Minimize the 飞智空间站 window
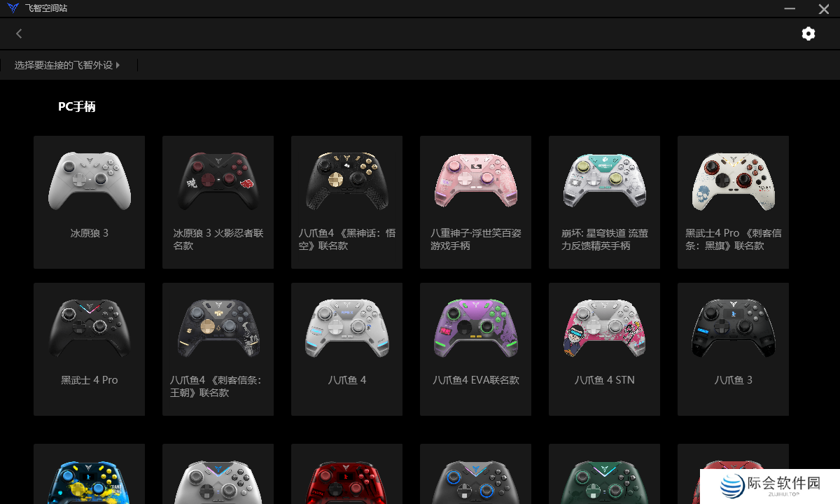840x504 pixels. (790, 8)
